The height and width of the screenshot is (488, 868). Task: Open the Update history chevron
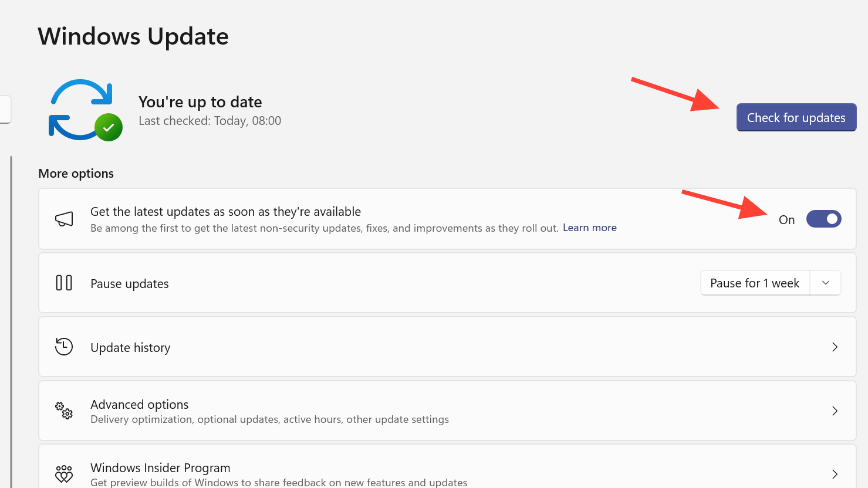pos(835,347)
